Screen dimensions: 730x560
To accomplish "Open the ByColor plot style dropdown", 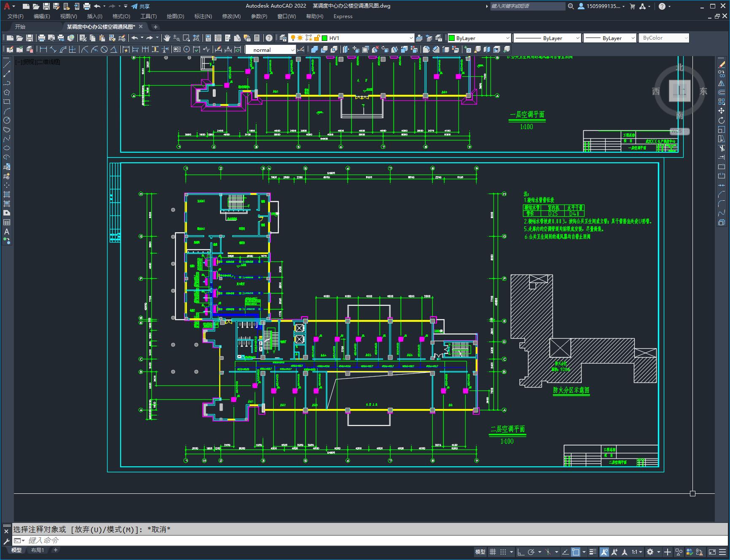I will click(664, 38).
